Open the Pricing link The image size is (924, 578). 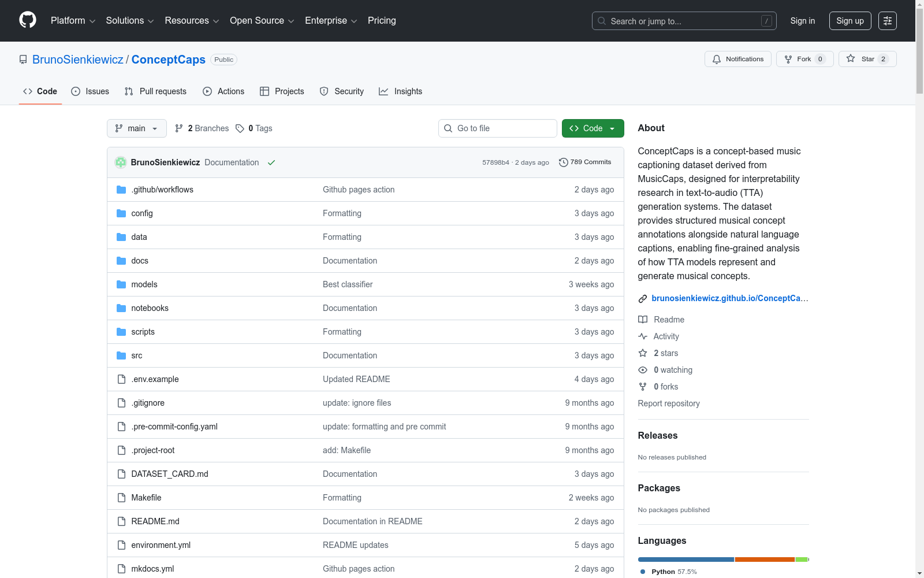(382, 21)
